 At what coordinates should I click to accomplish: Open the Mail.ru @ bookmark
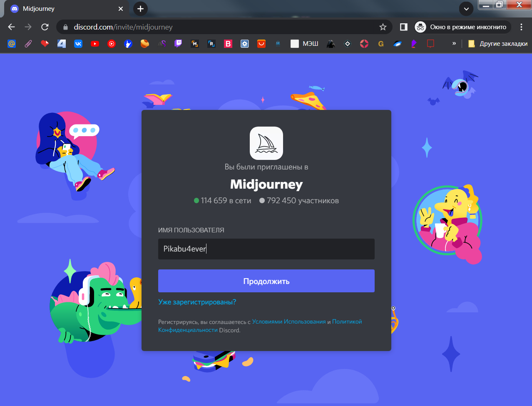pyautogui.click(x=12, y=43)
